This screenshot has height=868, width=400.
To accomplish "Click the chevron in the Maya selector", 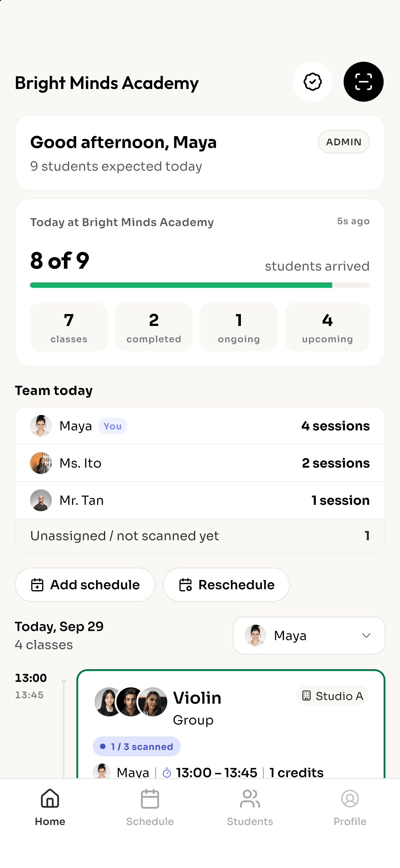I will (x=366, y=636).
